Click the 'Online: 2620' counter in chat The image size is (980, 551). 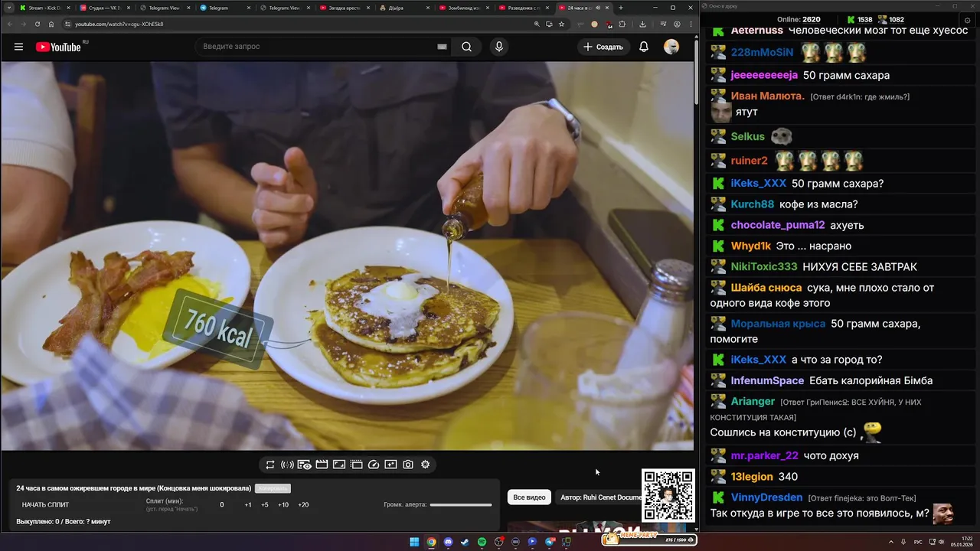tap(799, 20)
